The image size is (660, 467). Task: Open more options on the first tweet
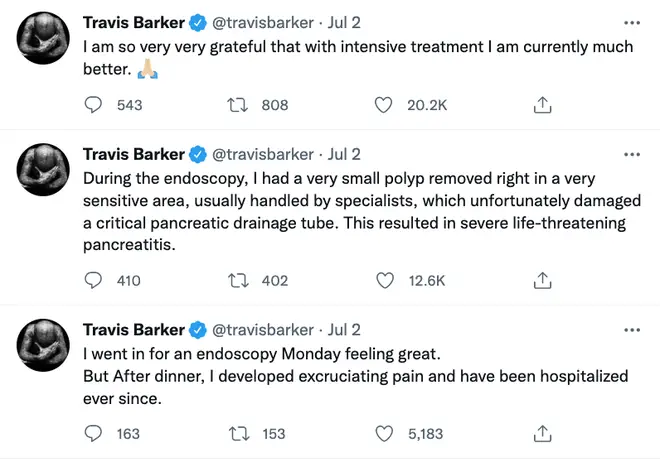[x=632, y=23]
